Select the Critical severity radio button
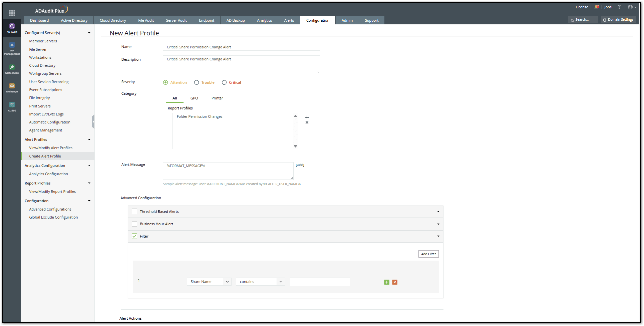Image resolution: width=644 pixels, height=326 pixels. click(x=224, y=83)
